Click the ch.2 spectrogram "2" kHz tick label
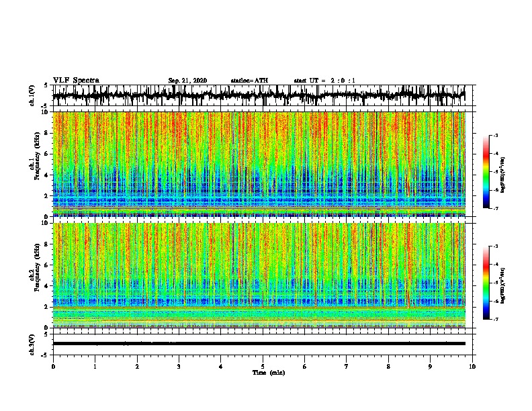 click(x=47, y=307)
